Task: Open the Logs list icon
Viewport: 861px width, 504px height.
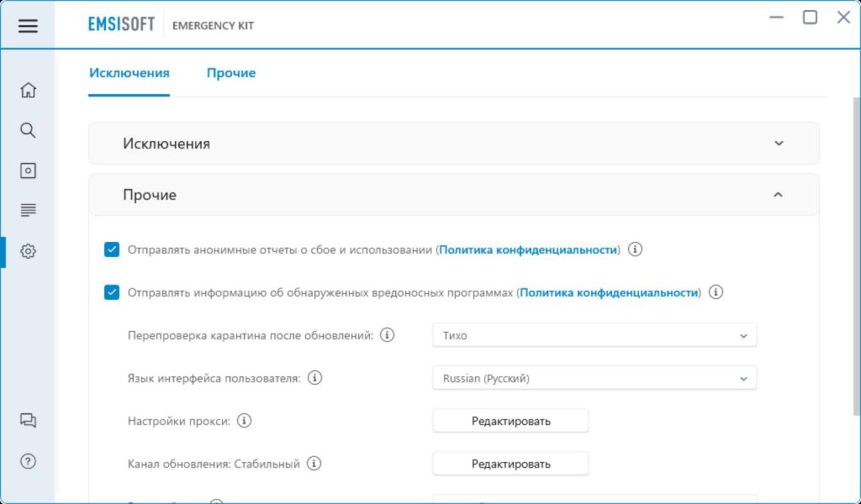Action: click(28, 210)
